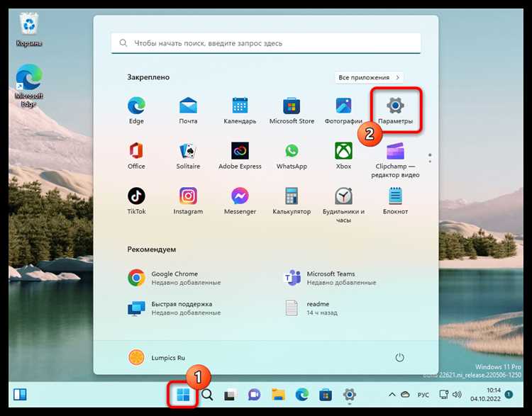Open the Instagram app
The width and height of the screenshot is (532, 416).
click(188, 201)
